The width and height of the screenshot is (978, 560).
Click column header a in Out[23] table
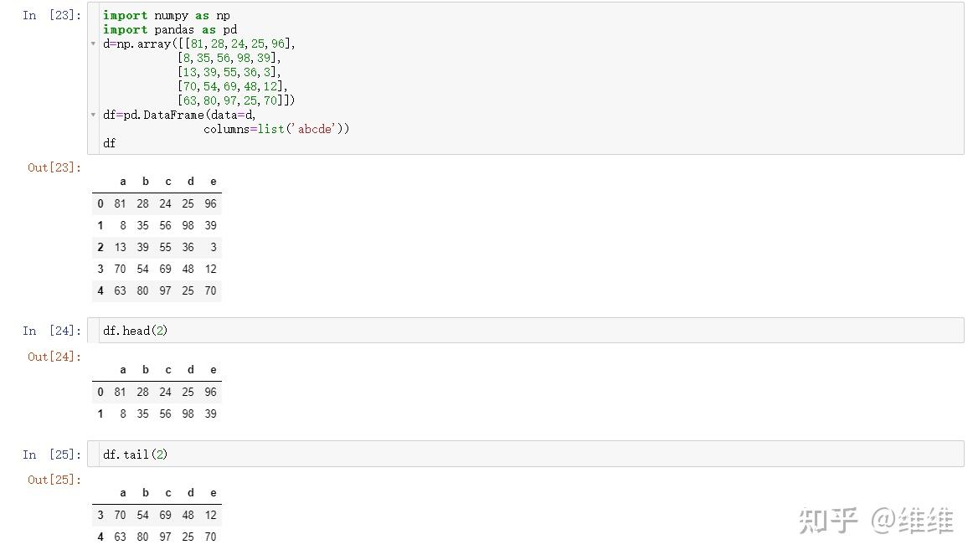[123, 182]
